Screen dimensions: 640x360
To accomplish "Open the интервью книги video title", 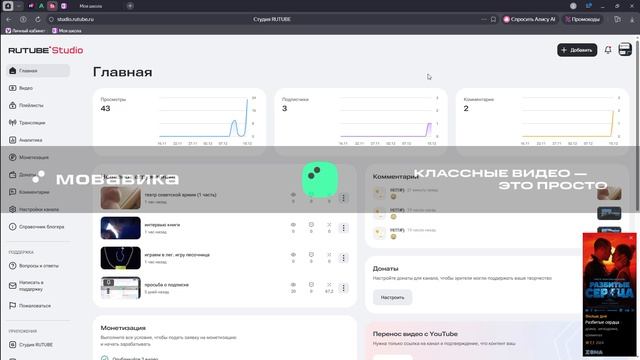I will point(162,224).
